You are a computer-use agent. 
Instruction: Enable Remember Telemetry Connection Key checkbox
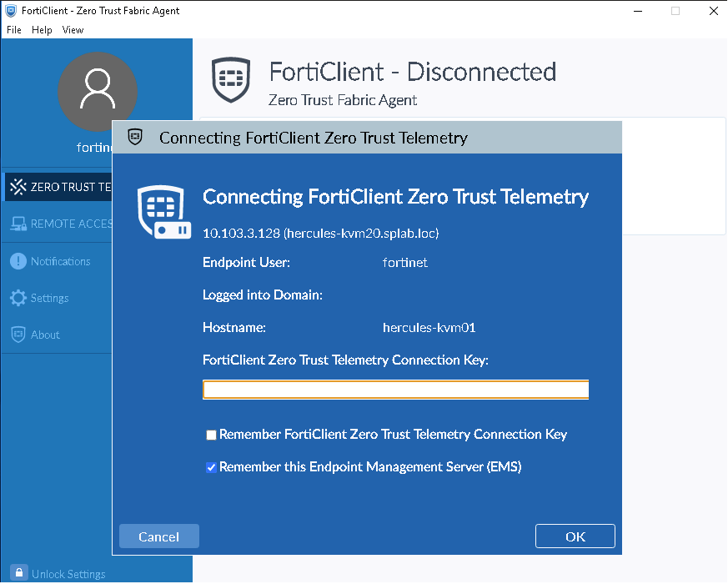pos(212,435)
